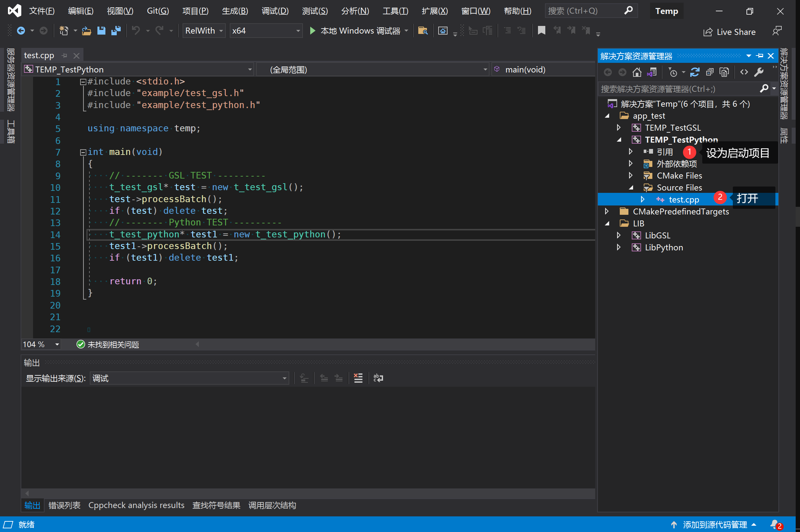Image resolution: width=800 pixels, height=532 pixels.
Task: Open the Git(G) menu
Action: click(158, 11)
